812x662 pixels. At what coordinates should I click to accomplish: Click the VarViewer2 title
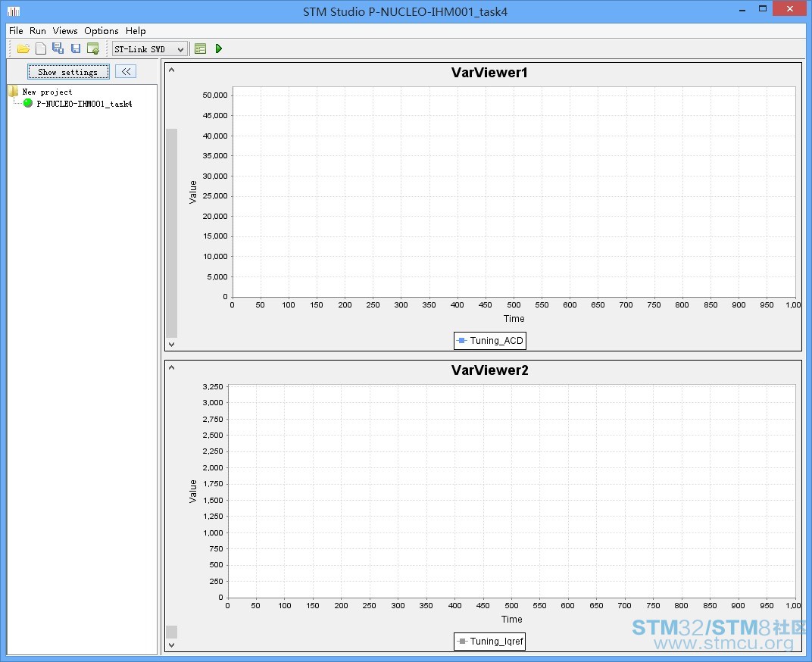(x=489, y=370)
